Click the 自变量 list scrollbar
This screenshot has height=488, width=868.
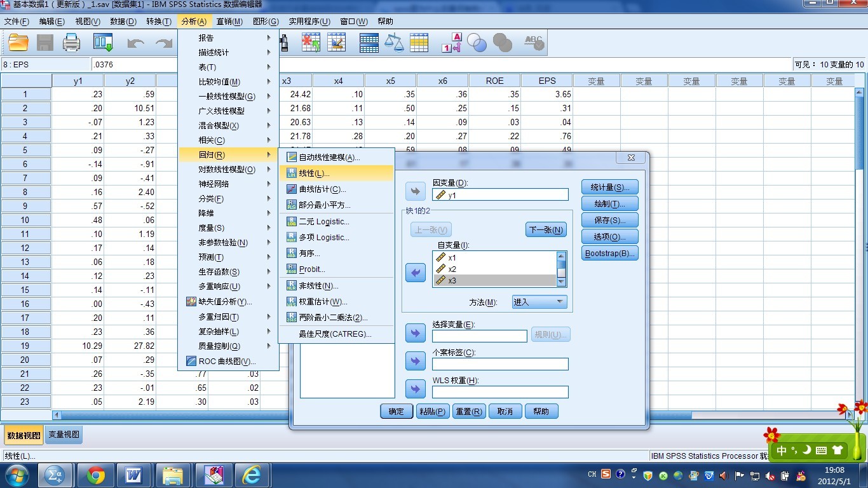coord(561,269)
